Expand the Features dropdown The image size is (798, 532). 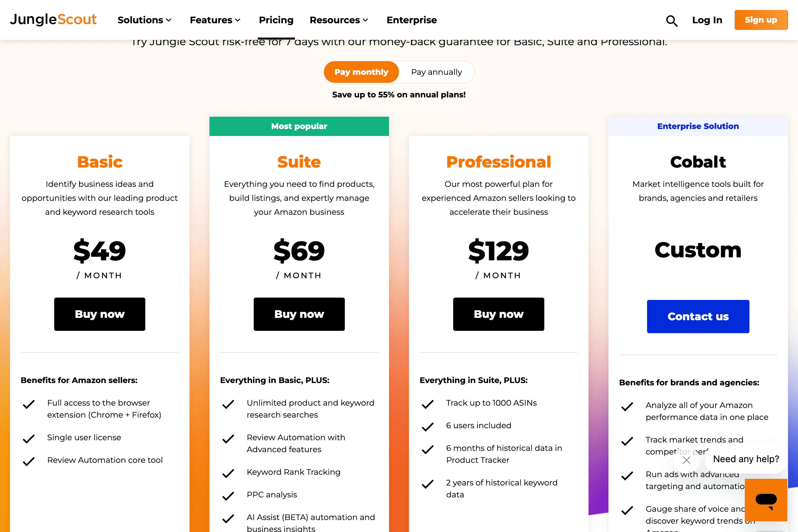[x=215, y=20]
